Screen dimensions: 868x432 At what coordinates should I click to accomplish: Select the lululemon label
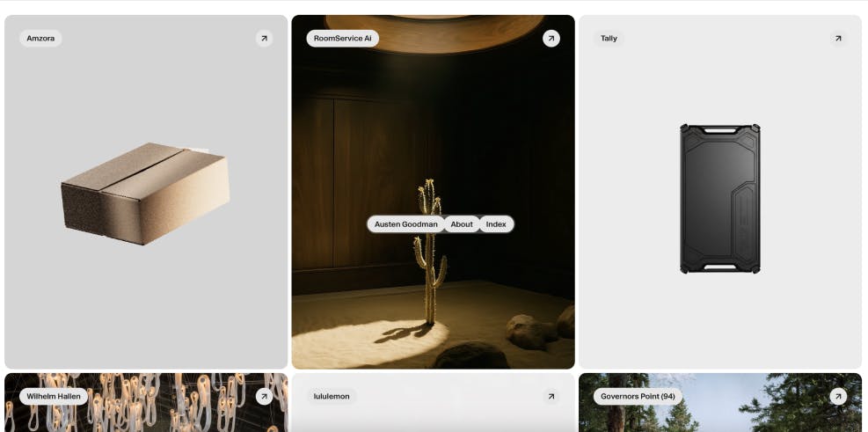pos(332,396)
